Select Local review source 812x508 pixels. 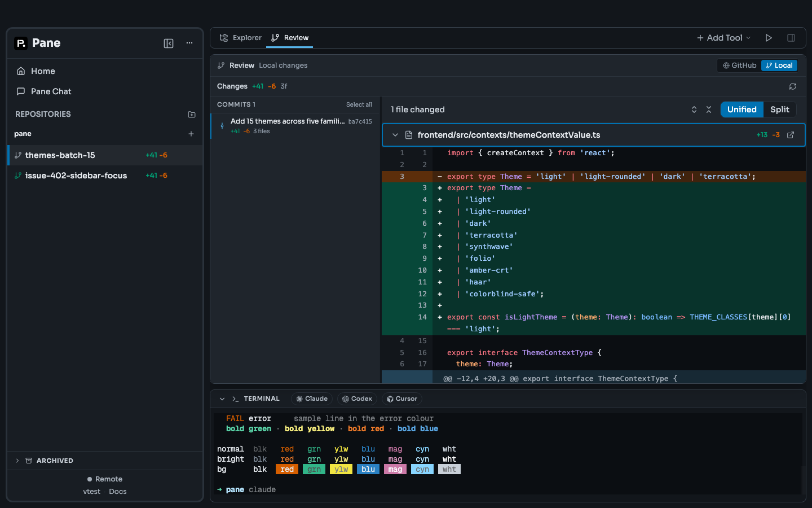(779, 65)
